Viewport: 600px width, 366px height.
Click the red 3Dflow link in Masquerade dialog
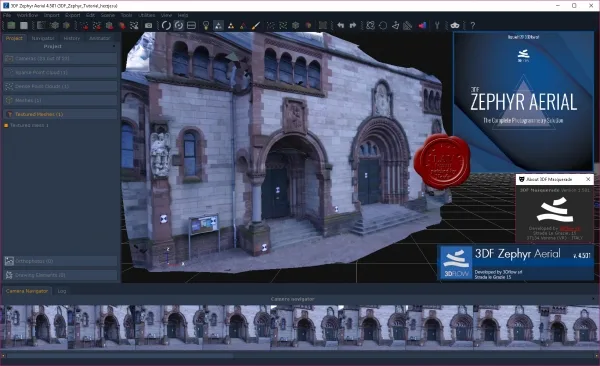pos(570,229)
